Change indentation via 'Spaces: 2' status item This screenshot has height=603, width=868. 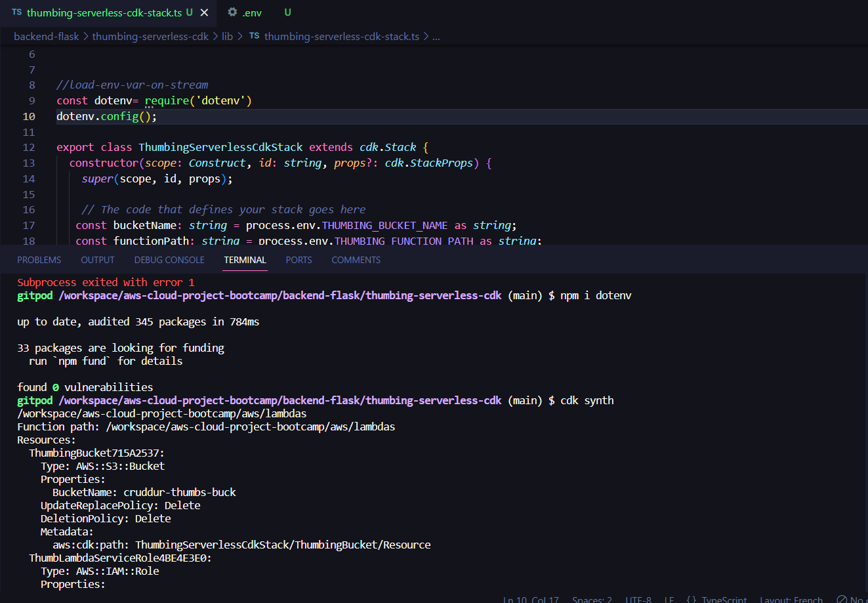(x=592, y=600)
